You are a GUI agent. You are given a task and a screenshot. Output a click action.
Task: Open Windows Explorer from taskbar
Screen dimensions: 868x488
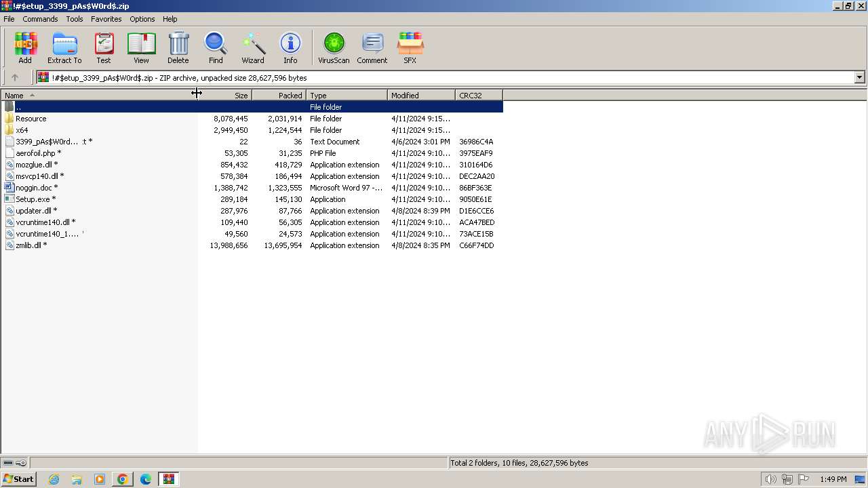click(77, 479)
